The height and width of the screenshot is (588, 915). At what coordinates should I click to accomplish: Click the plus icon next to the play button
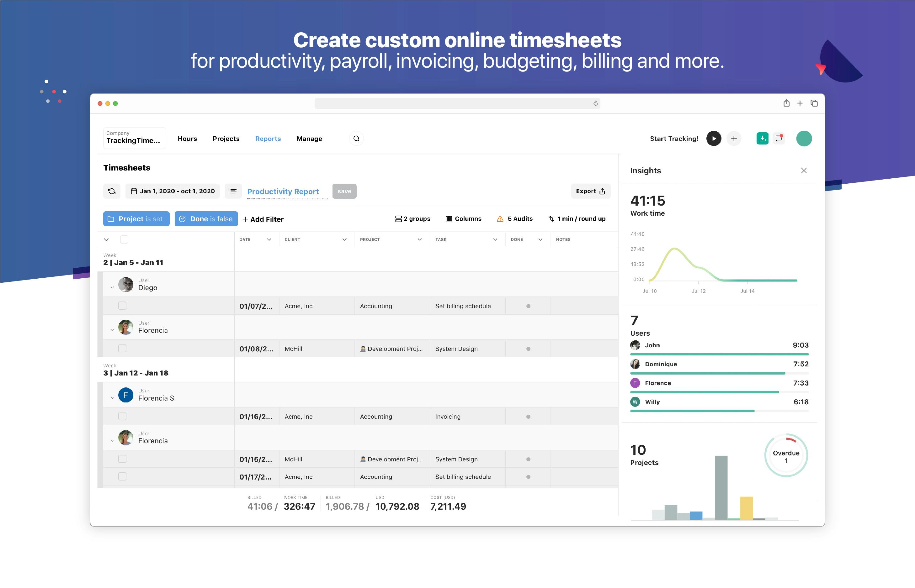click(733, 139)
